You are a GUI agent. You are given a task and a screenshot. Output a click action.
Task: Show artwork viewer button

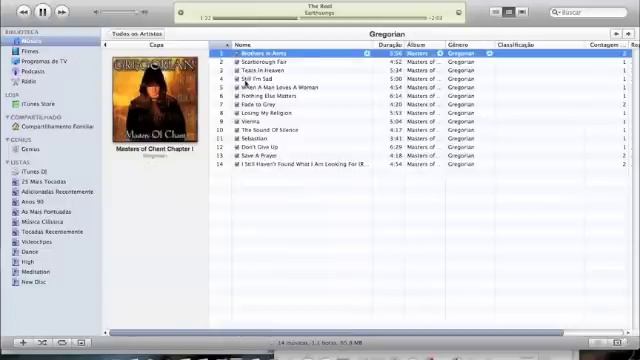tap(81, 343)
